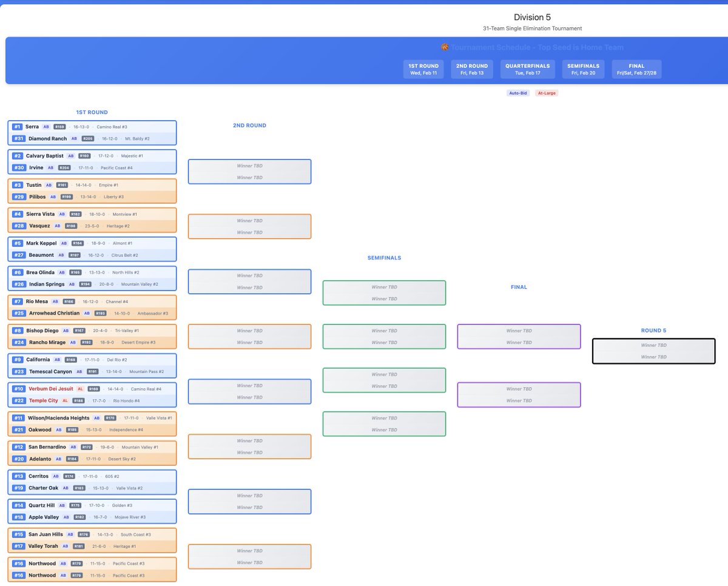Select the Valley Torah team name
The height and width of the screenshot is (586, 728).
(44, 546)
